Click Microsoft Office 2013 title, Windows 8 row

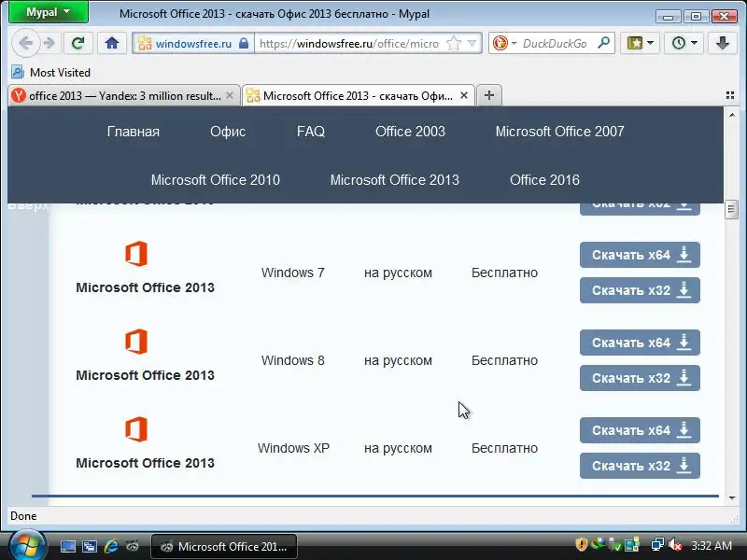tap(146, 375)
